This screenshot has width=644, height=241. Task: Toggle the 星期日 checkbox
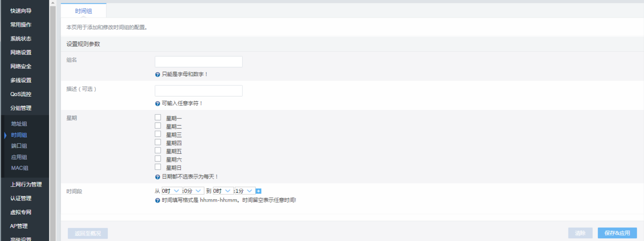point(158,167)
